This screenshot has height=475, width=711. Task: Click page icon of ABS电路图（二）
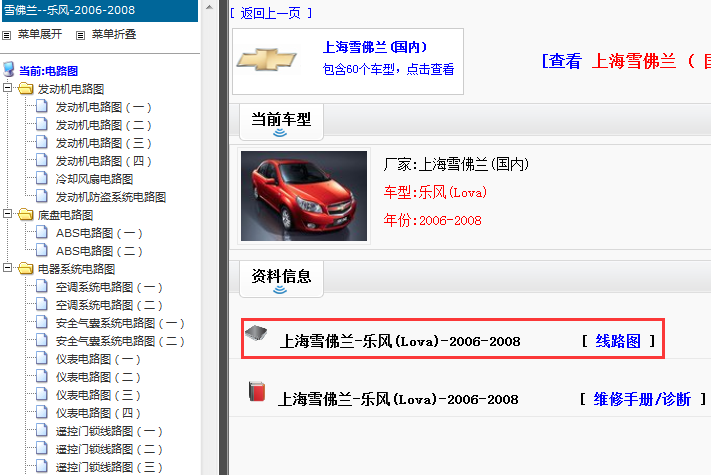coord(42,250)
